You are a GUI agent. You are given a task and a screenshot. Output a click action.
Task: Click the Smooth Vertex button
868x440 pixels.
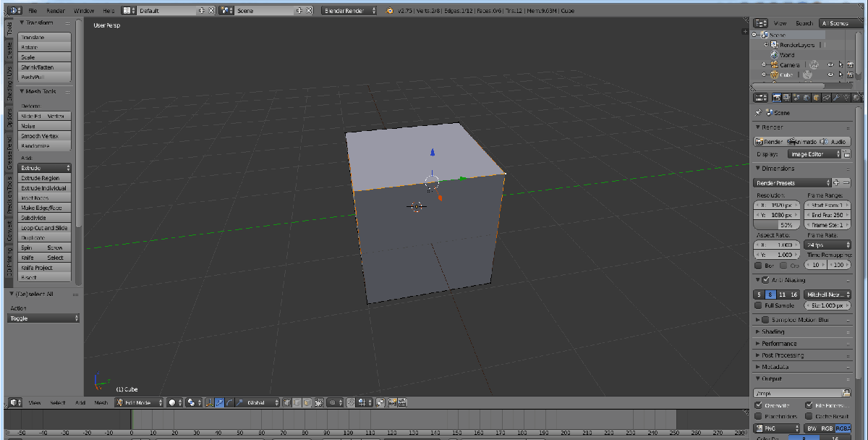pyautogui.click(x=45, y=136)
